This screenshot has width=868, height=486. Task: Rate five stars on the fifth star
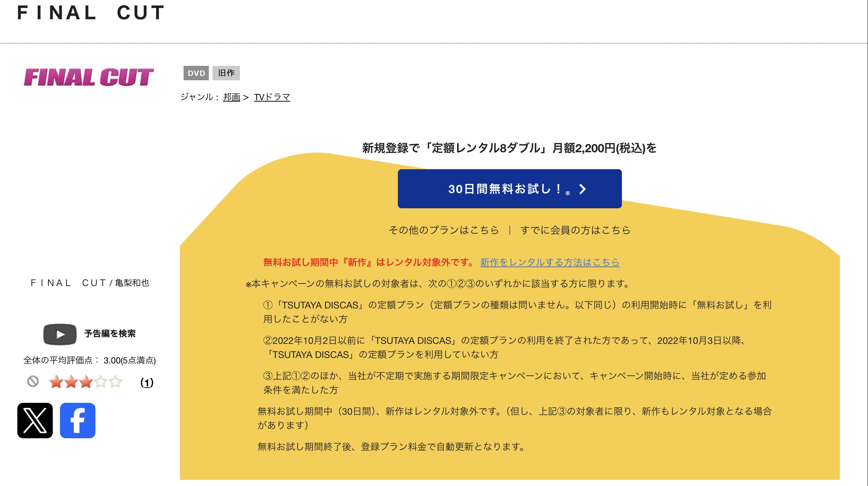[116, 382]
